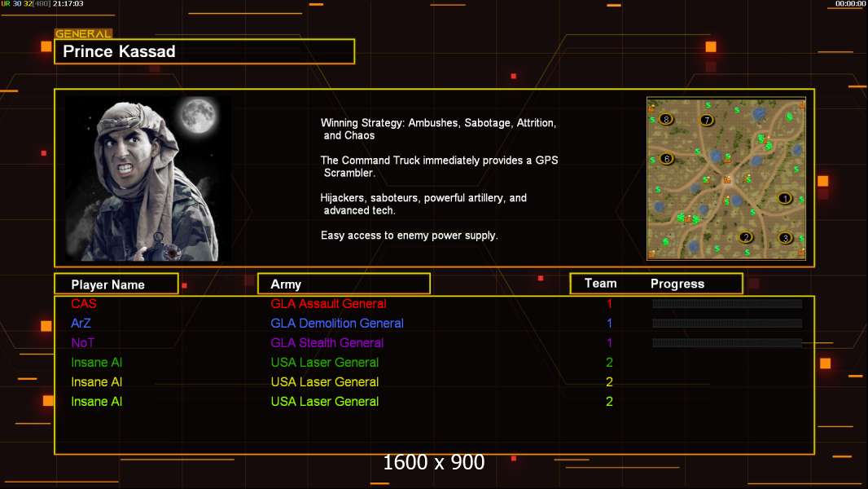Click the 21:17:03 clock readout
868x489 pixels.
[x=68, y=4]
